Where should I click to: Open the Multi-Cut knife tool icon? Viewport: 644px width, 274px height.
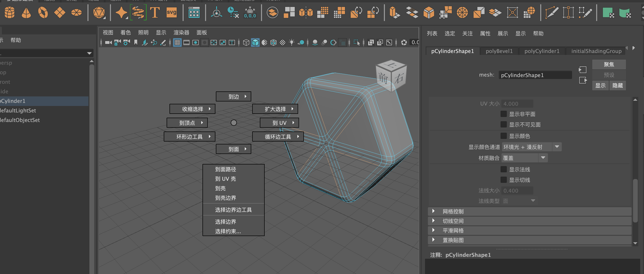tap(551, 12)
